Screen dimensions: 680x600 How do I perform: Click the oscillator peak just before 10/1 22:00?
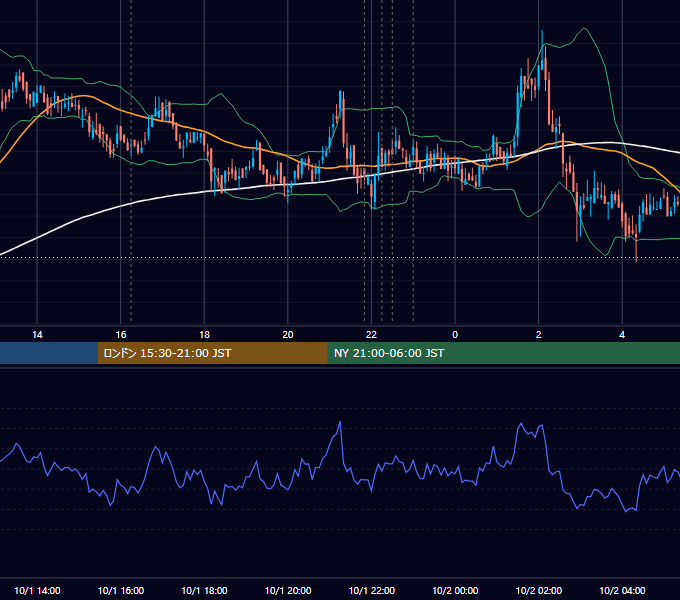tap(340, 422)
